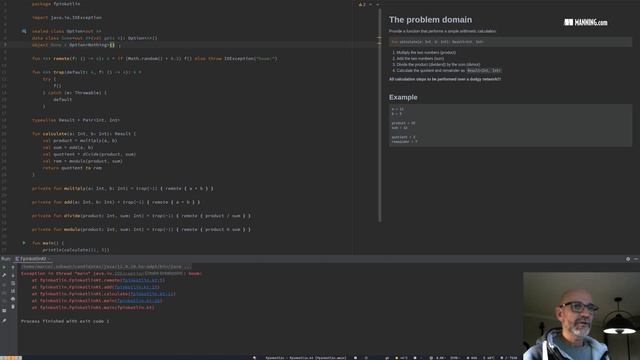640x360 pixels.
Task: Clear console with trash icon
Action: (13, 307)
